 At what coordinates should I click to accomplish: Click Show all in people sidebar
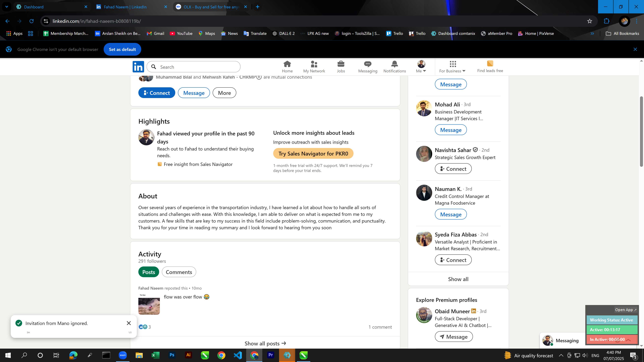[x=458, y=279]
